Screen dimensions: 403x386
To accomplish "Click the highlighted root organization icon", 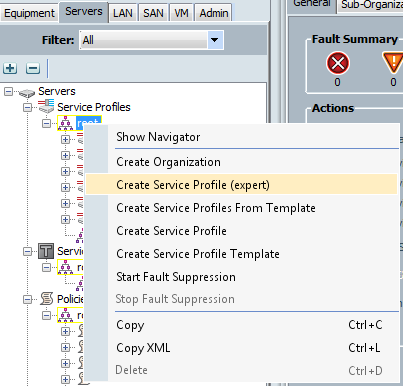I will [x=66, y=123].
